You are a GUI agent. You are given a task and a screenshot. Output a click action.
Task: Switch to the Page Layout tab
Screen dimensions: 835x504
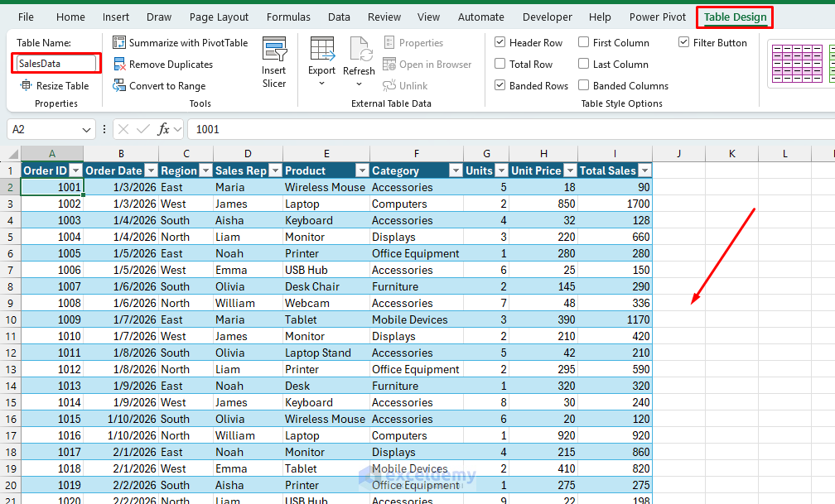click(x=219, y=17)
